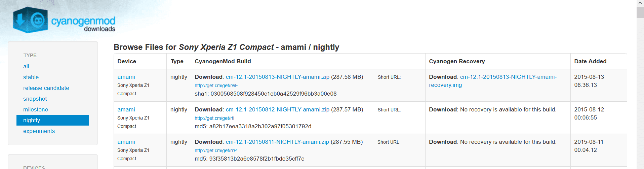Click the vertical scrollbar thumb
This screenshot has height=169, width=644.
click(x=640, y=12)
